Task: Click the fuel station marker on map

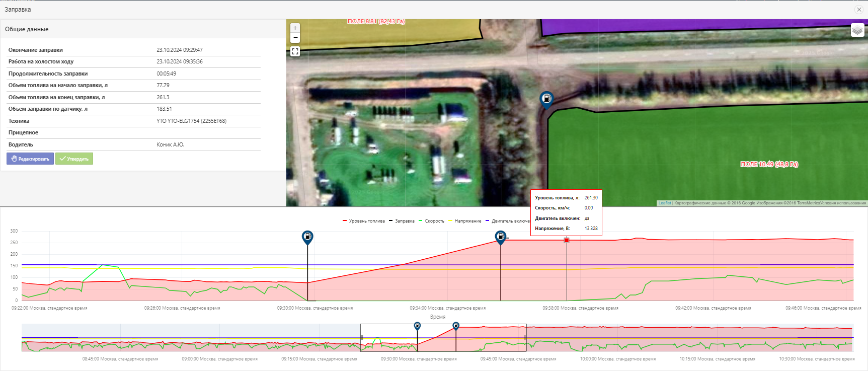Action: 546,99
